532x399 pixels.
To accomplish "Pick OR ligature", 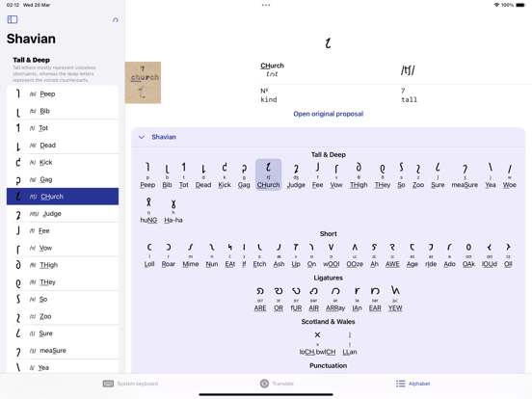I will pos(279,299).
